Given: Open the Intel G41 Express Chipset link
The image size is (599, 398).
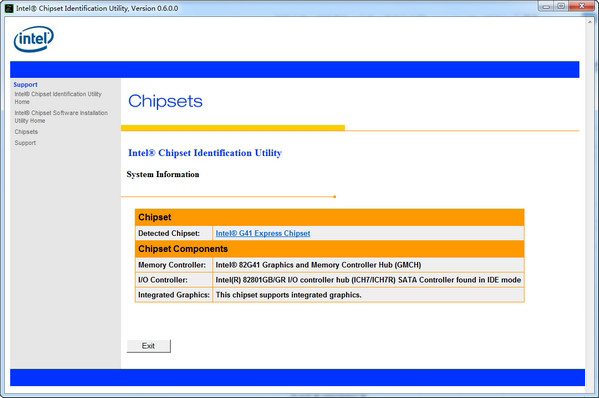Looking at the screenshot, I should 263,233.
